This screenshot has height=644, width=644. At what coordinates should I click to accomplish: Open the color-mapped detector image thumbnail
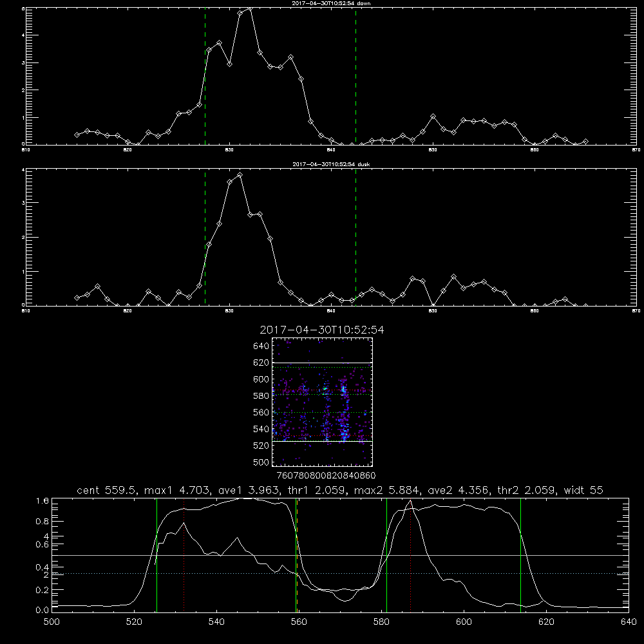[x=322, y=402]
